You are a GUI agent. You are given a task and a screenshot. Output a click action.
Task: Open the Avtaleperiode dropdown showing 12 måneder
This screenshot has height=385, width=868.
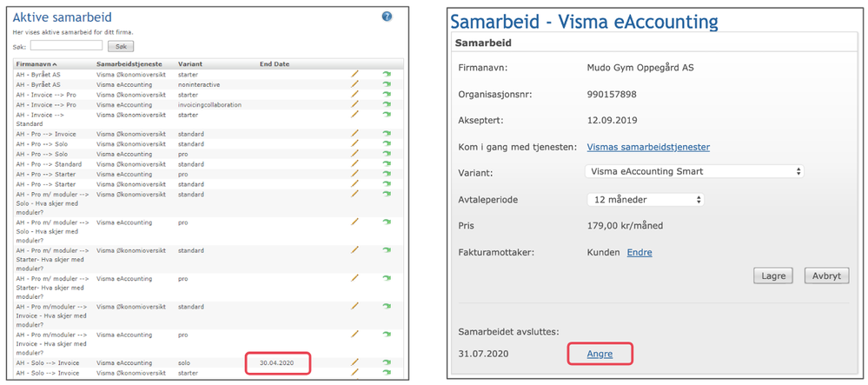click(646, 199)
